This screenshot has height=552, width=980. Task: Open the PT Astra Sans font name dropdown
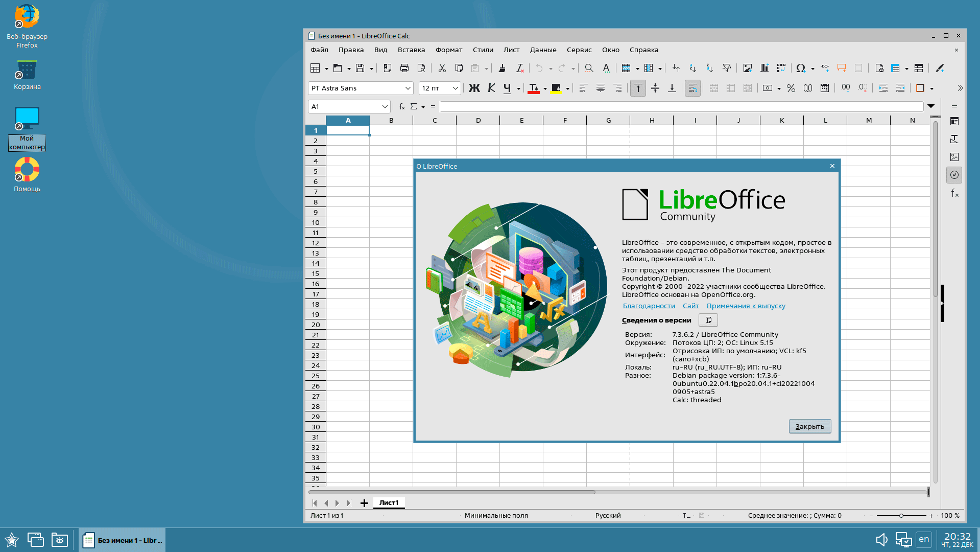coord(408,88)
